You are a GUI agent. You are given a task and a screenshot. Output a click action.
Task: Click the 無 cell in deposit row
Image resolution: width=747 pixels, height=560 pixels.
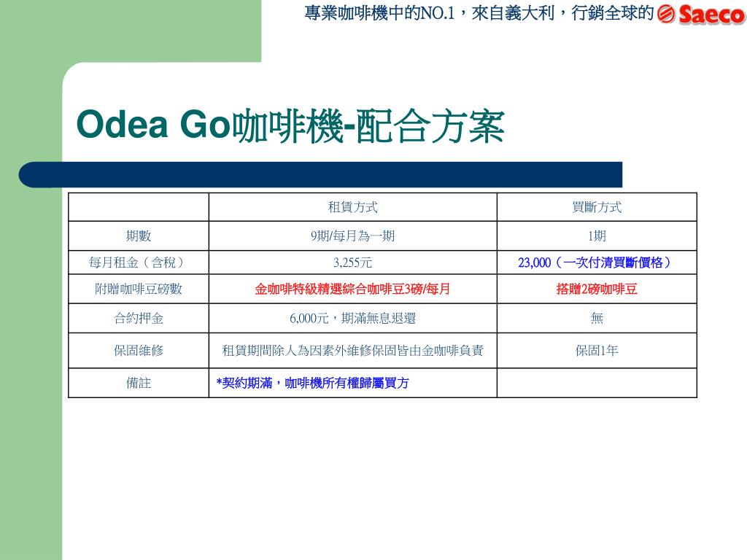(597, 318)
